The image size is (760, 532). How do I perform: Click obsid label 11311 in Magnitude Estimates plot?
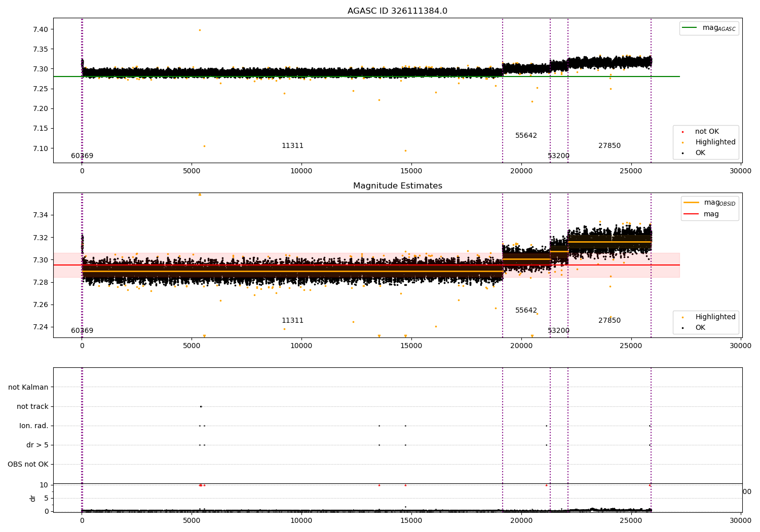point(292,321)
